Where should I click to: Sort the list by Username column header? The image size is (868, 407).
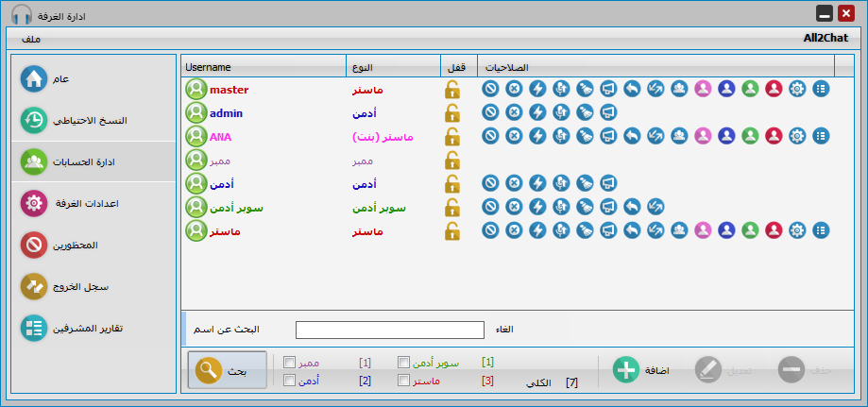[x=263, y=67]
